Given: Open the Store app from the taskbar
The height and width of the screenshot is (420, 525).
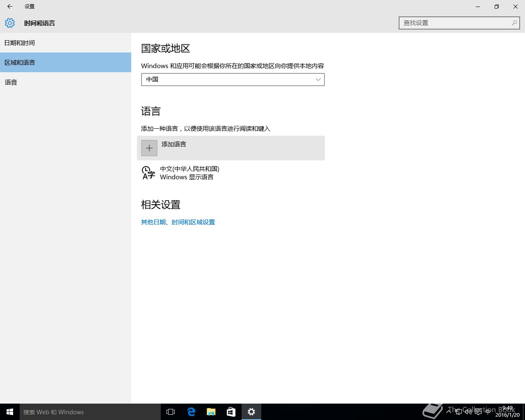Looking at the screenshot, I should click(x=231, y=412).
